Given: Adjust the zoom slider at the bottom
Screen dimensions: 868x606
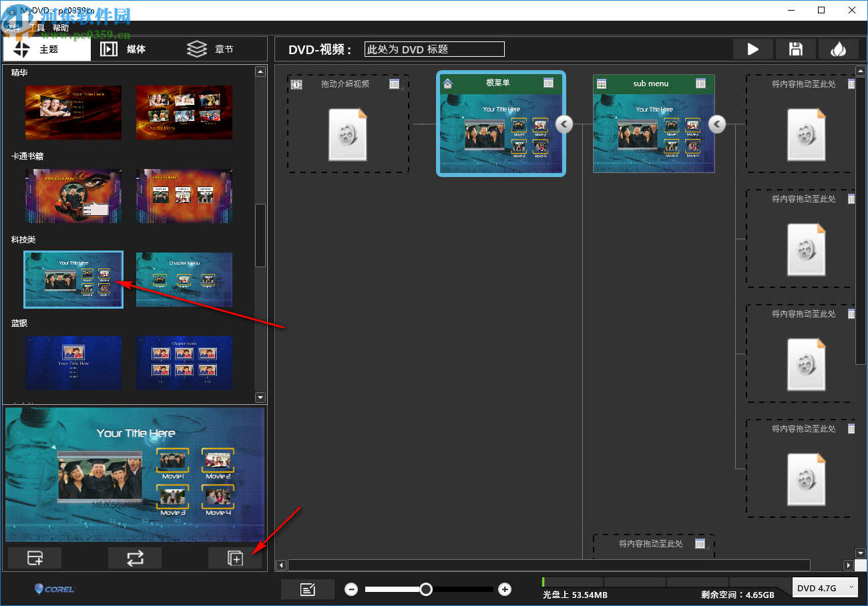Looking at the screenshot, I should [427, 589].
